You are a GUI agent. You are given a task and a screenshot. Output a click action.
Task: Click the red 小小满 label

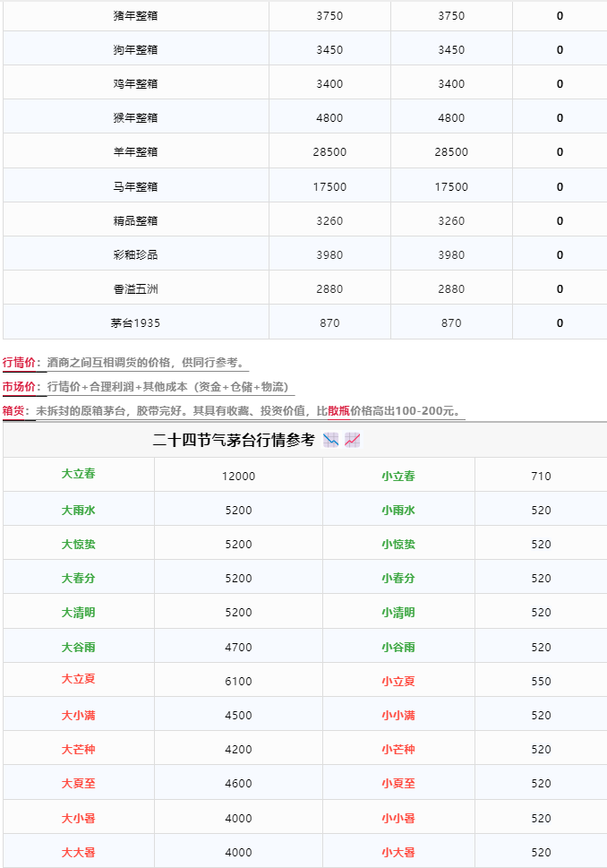pos(398,715)
